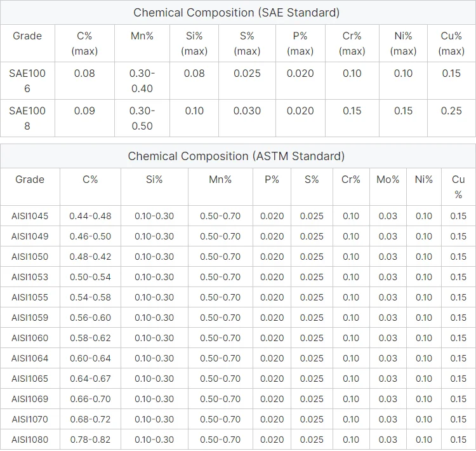This screenshot has width=476, height=451.
Task: Select the AISI1045 grade cell
Action: click(x=30, y=216)
